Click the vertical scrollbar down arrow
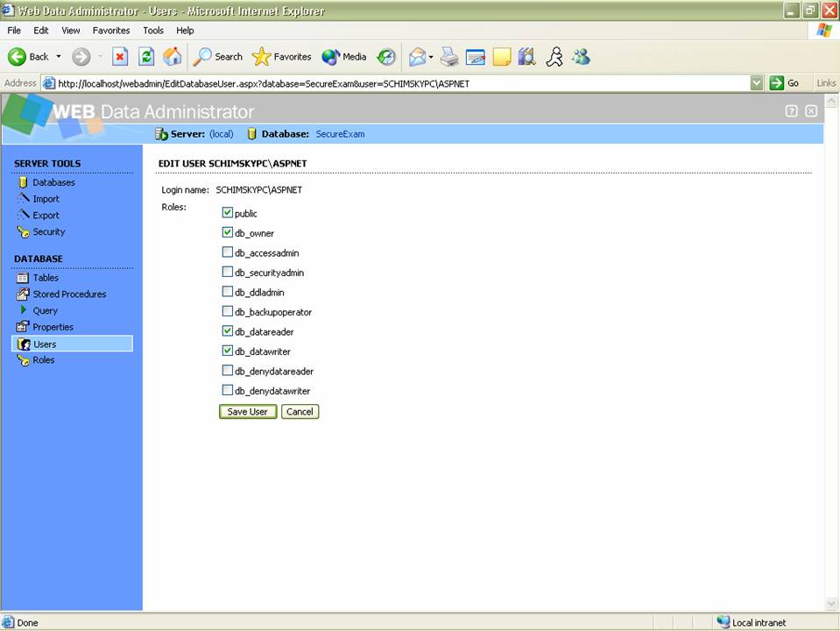 pos(831,604)
